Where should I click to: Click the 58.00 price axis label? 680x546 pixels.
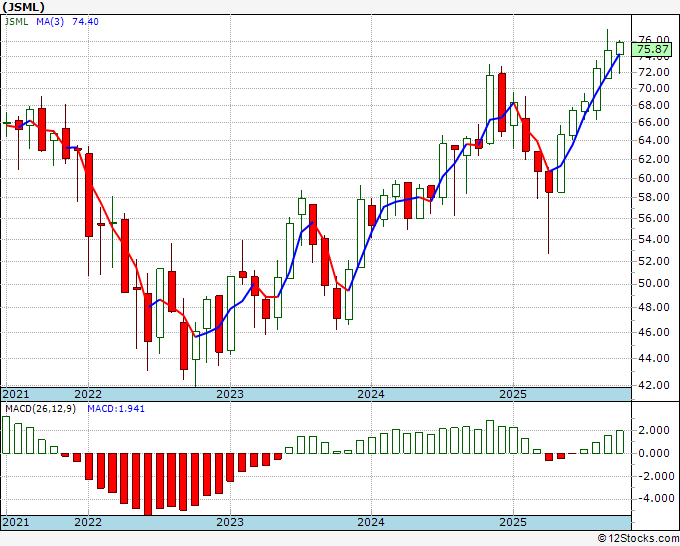tap(656, 197)
